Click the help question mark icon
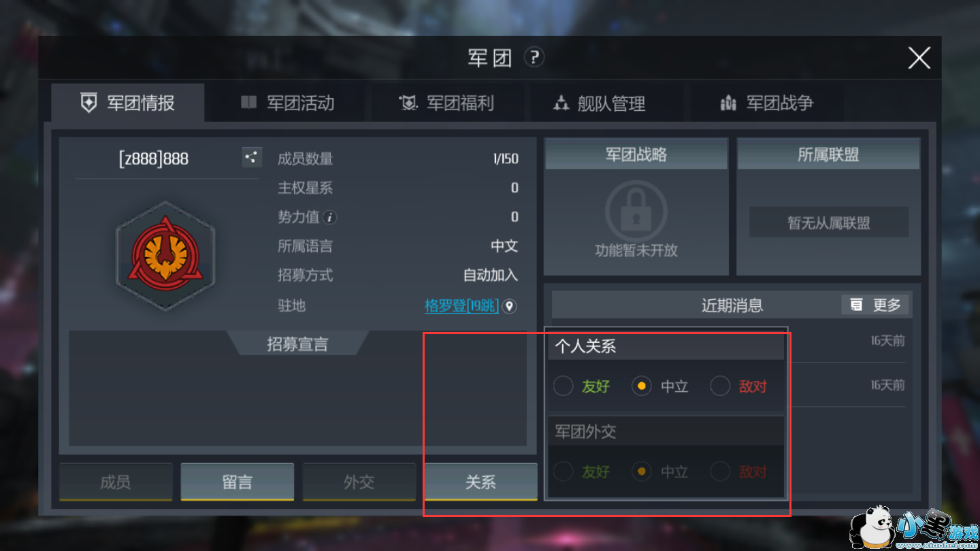Image resolution: width=980 pixels, height=551 pixels. (x=534, y=57)
